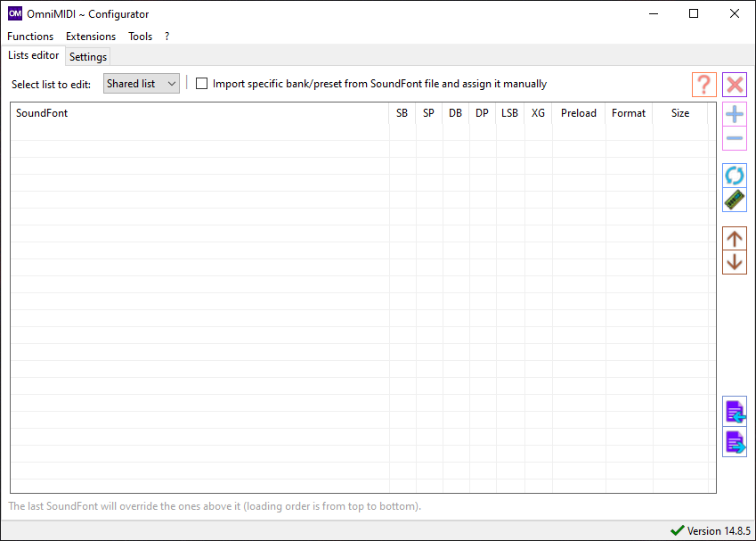Switch to the Settings tab

click(88, 56)
